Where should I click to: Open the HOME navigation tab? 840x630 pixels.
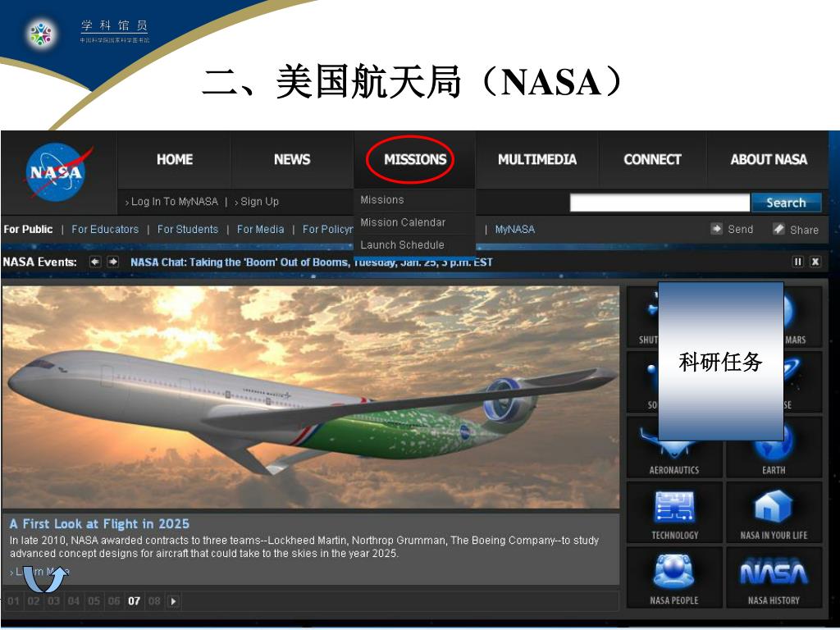[175, 160]
